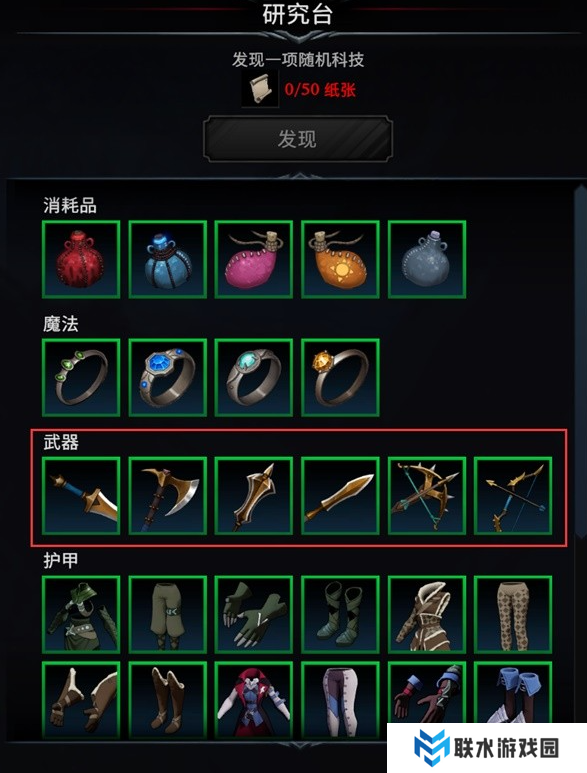
Task: Select the teal-gem ring
Action: coord(254,378)
